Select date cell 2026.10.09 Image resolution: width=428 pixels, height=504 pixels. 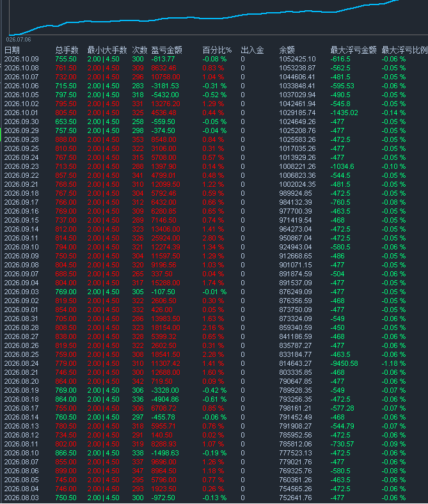(x=22, y=59)
